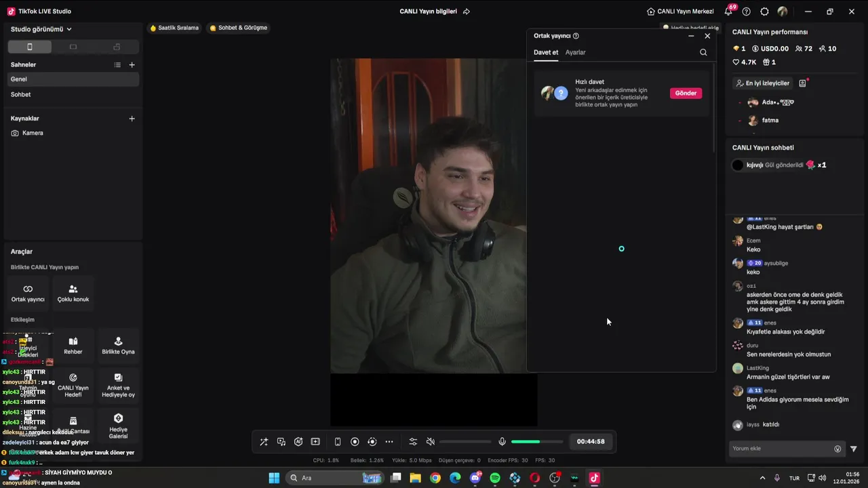Open the Rehber tool
Image resolution: width=868 pixels, height=488 pixels.
tap(73, 346)
